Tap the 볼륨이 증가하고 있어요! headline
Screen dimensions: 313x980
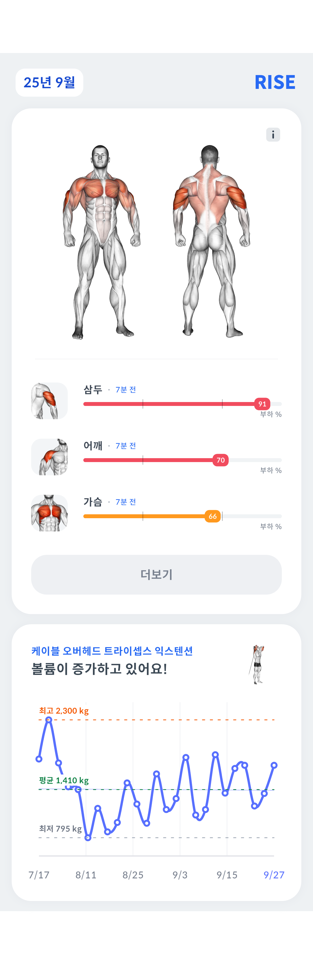99,669
